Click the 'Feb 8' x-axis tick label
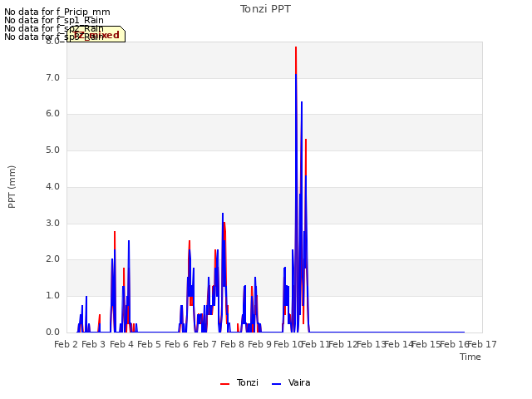The height and width of the screenshot is (399, 532). coord(232,344)
